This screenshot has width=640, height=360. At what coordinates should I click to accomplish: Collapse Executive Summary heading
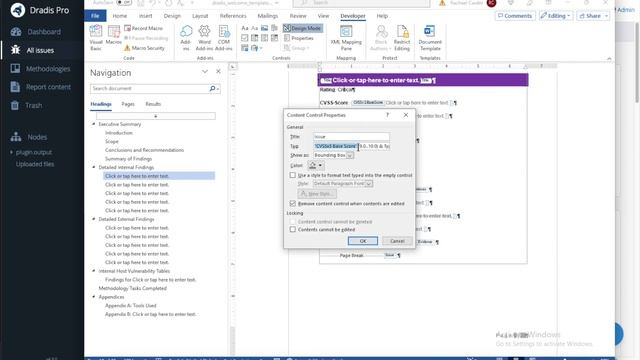pyautogui.click(x=94, y=124)
